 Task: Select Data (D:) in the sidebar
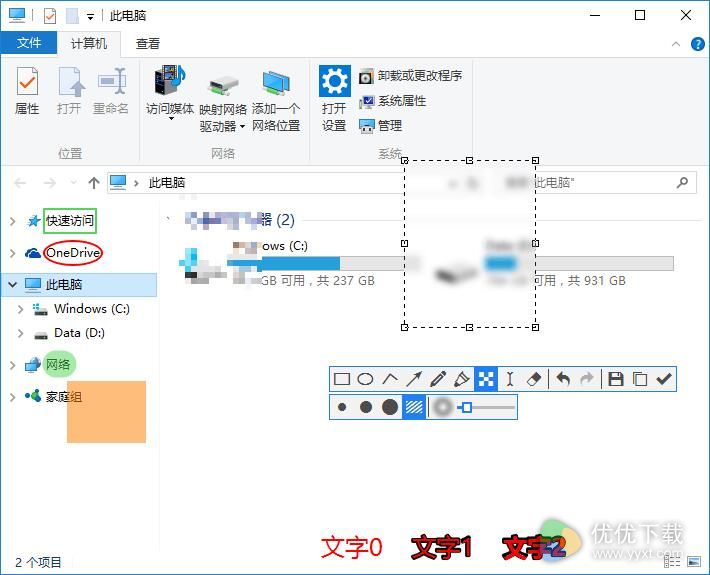(x=79, y=333)
